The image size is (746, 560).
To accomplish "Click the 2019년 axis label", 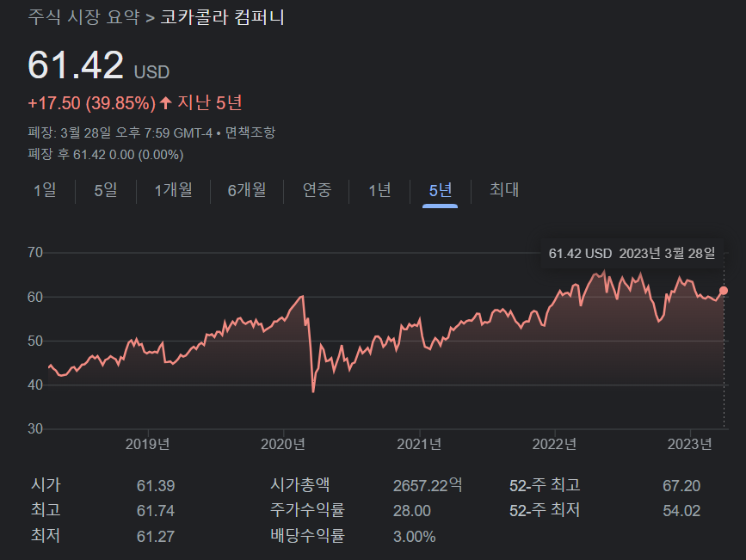I will pos(147,445).
